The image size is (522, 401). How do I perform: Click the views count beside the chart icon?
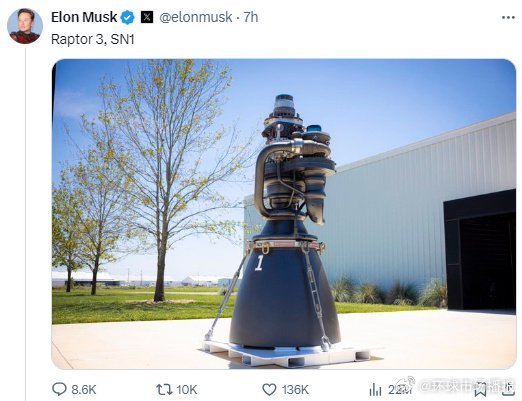coord(398,389)
